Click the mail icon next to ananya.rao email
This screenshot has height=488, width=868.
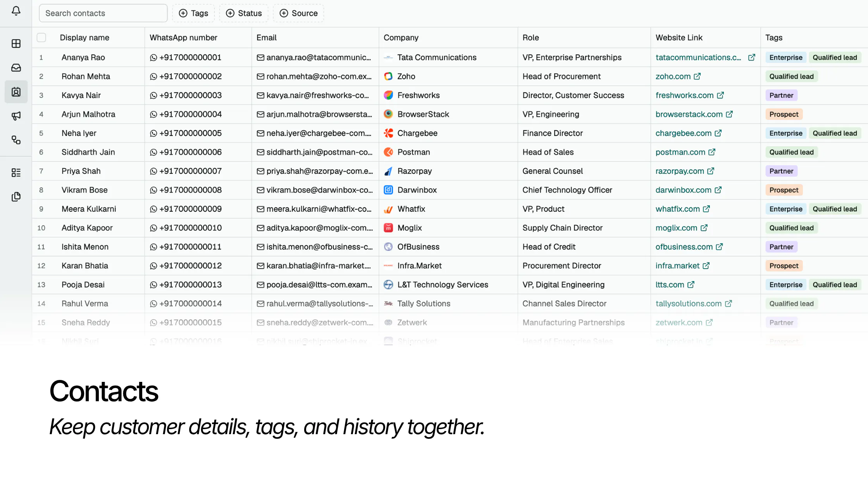pos(260,57)
